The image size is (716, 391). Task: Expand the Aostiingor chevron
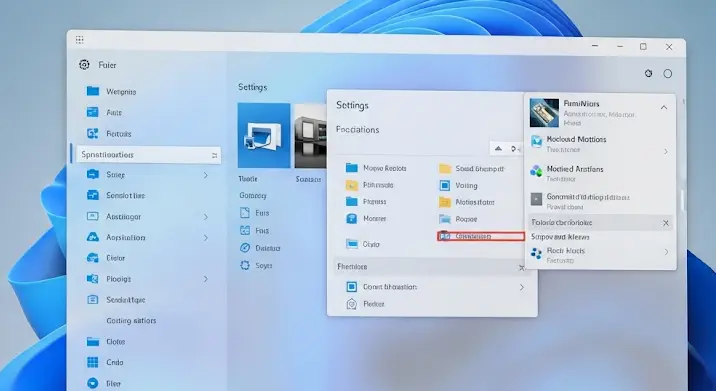click(x=205, y=217)
